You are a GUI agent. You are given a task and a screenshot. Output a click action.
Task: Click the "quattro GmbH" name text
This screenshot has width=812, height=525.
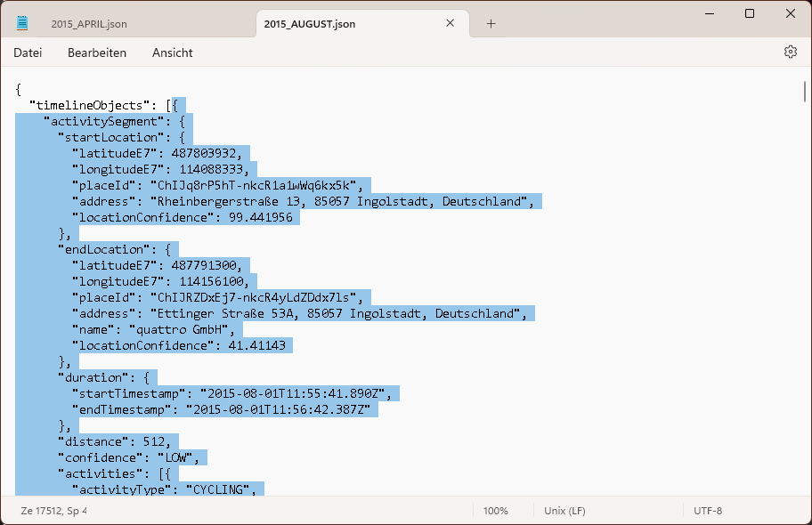186,329
